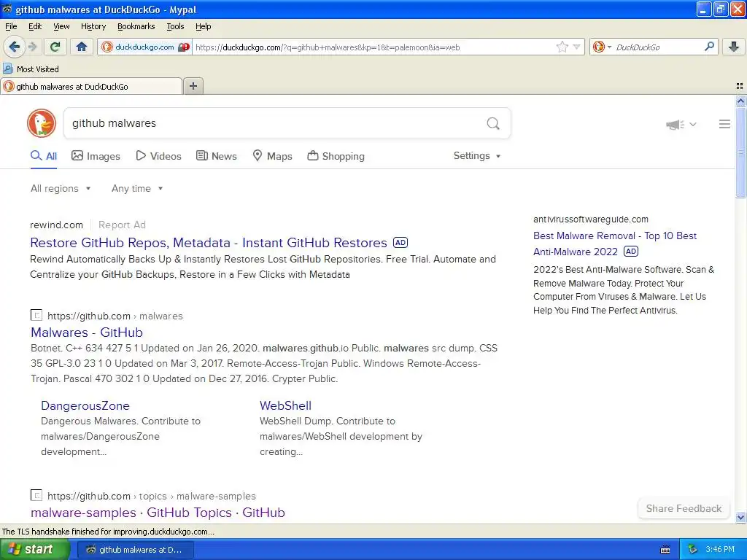Click the Forward arrow button
The height and width of the screenshot is (560, 747).
(x=32, y=47)
